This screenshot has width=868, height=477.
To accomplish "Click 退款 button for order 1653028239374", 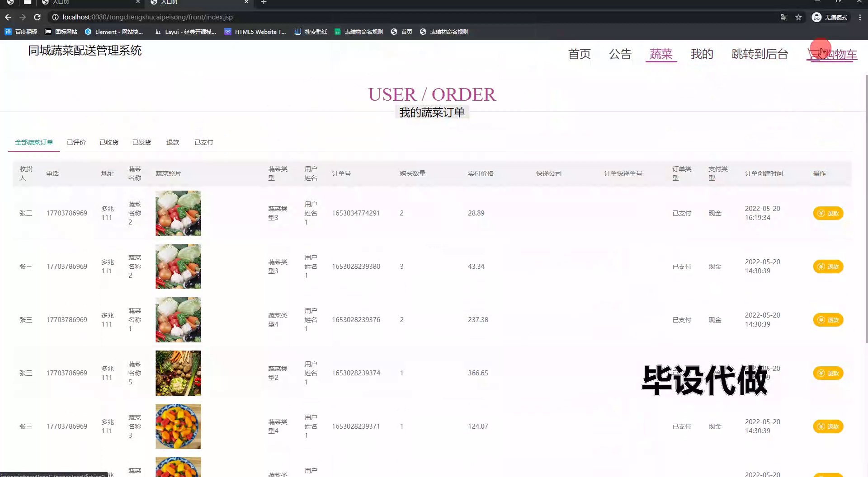I will coord(828,373).
